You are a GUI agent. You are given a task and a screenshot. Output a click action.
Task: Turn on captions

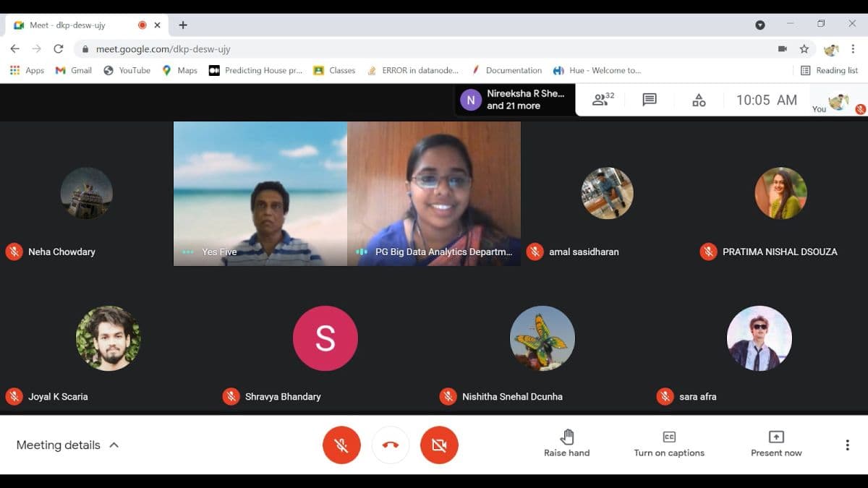coord(669,443)
